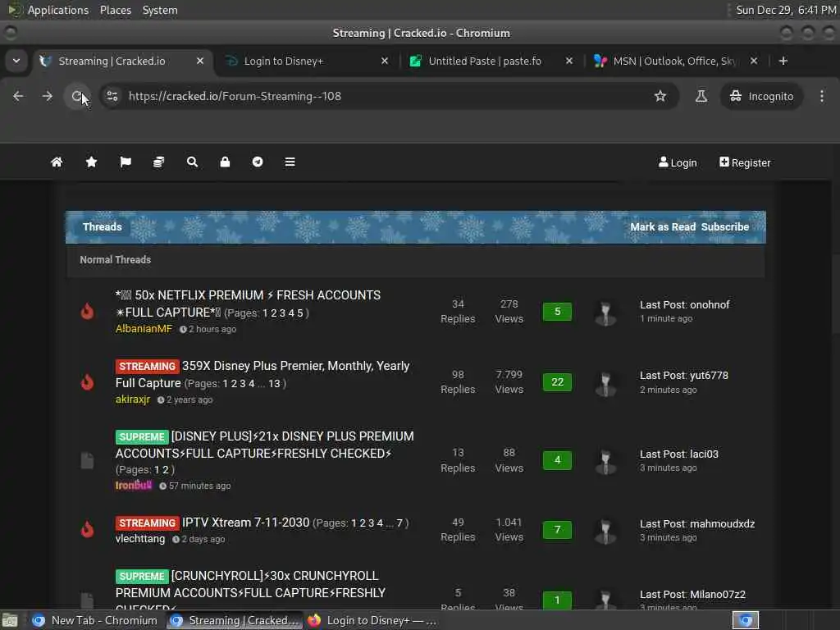Bookmark this page with star icon
The height and width of the screenshot is (630, 840).
pos(660,96)
